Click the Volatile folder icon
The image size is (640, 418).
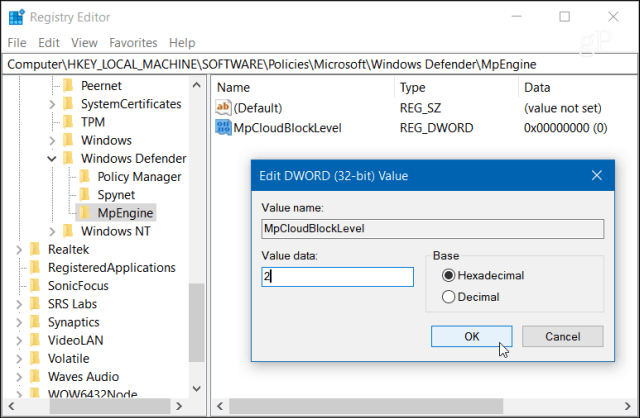(x=36, y=358)
